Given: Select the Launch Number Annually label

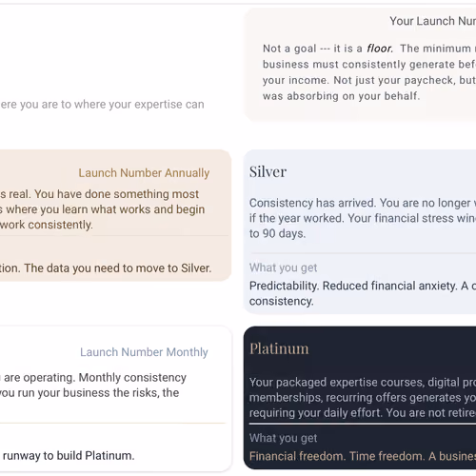Looking at the screenshot, I should 144,173.
